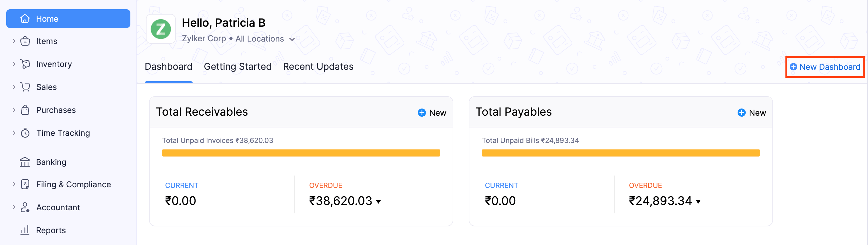Click the Purchases bag icon
868x245 pixels.
click(x=25, y=110)
